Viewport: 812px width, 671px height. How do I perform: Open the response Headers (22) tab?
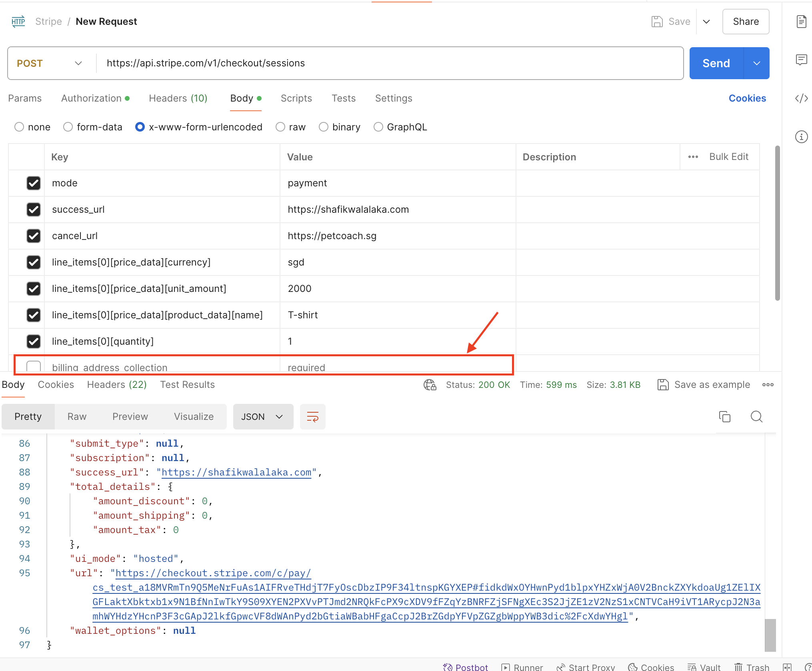[117, 385]
